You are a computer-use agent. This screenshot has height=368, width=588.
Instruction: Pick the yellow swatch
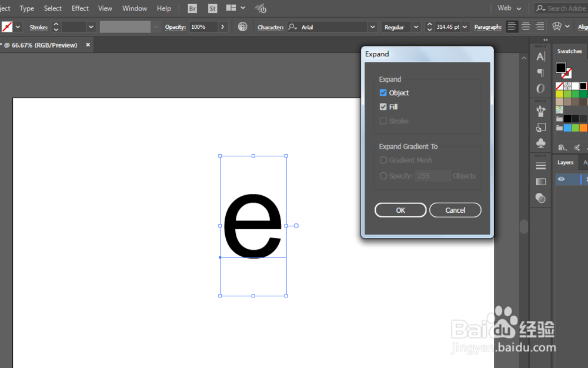[x=560, y=94]
